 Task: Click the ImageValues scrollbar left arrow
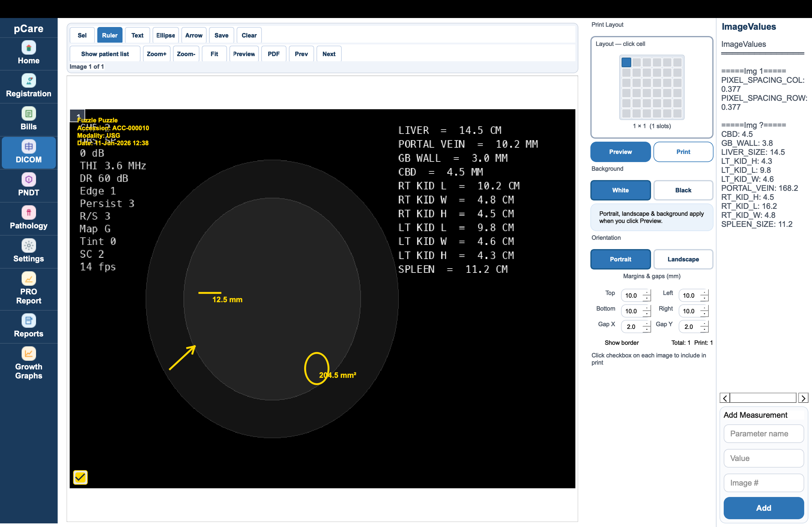coord(725,398)
